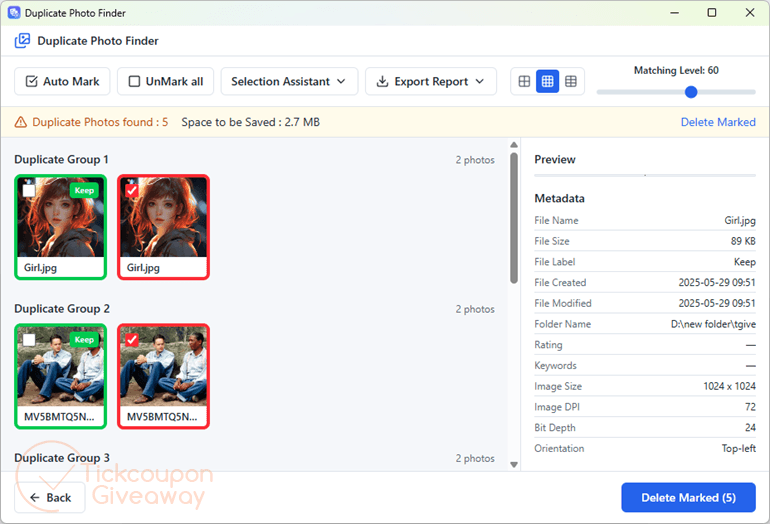Open the Export Report dropdown
The height and width of the screenshot is (524, 770).
point(431,82)
